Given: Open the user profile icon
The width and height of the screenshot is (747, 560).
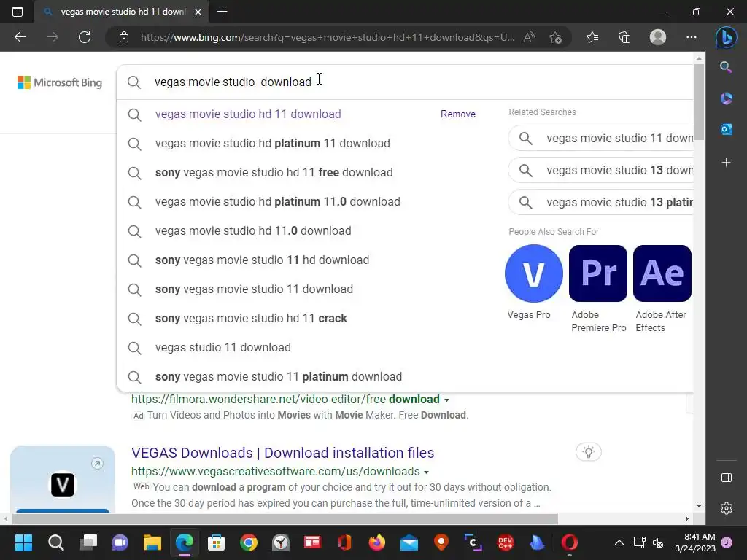Looking at the screenshot, I should pyautogui.click(x=658, y=37).
